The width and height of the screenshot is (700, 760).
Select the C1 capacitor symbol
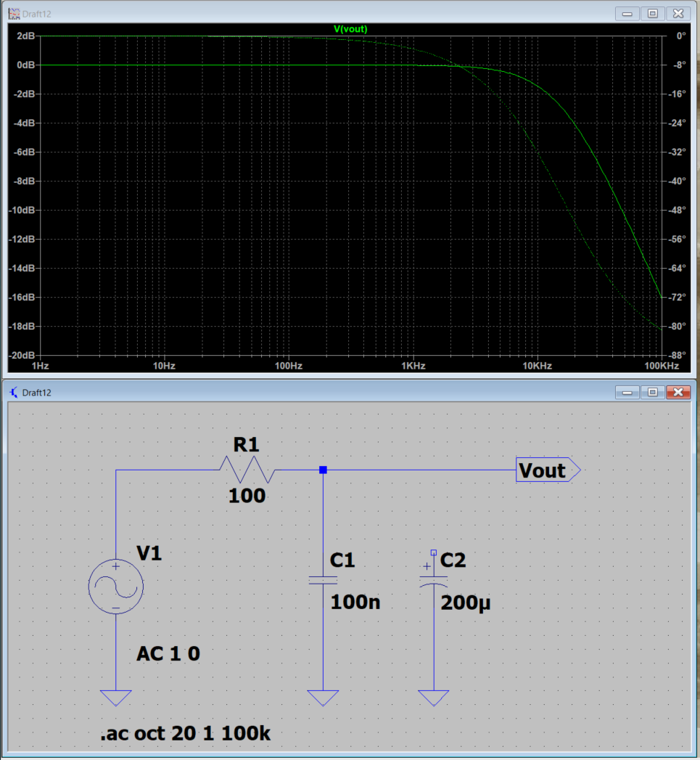click(323, 580)
